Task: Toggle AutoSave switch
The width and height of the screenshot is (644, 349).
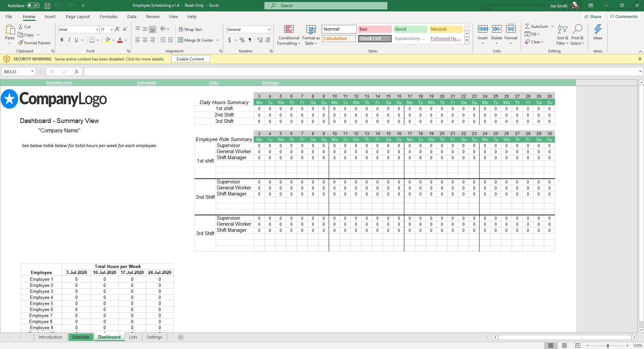Action: 33,6
